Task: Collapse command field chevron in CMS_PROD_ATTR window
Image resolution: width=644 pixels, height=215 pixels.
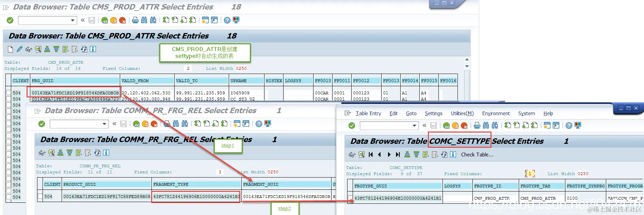Action: (x=83, y=20)
